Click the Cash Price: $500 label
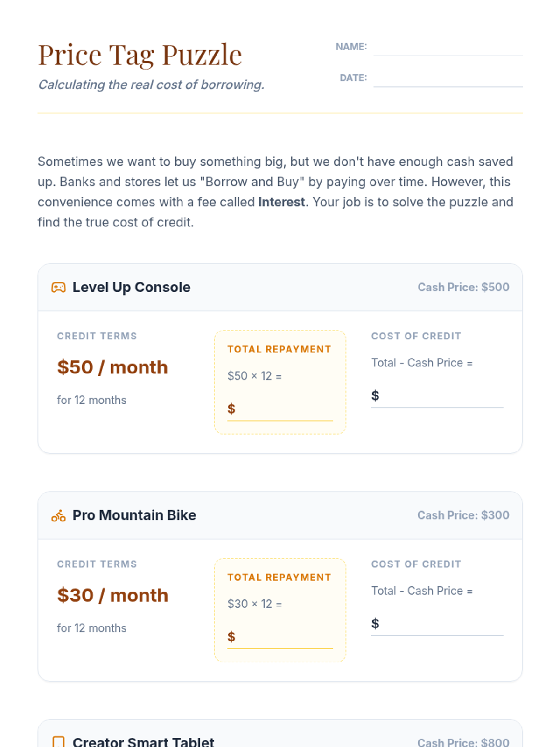The height and width of the screenshot is (747, 560). (x=463, y=288)
